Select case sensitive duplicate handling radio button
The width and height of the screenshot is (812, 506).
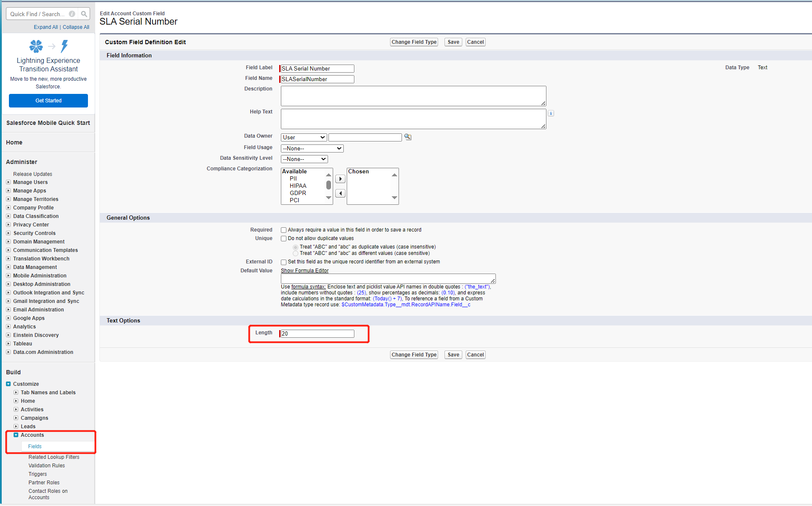click(295, 253)
